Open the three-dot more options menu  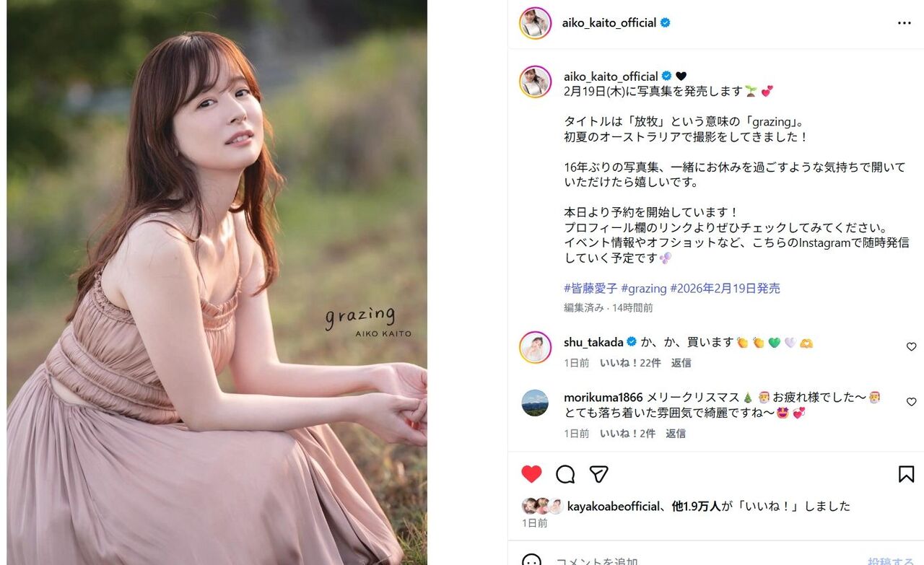coord(904,23)
